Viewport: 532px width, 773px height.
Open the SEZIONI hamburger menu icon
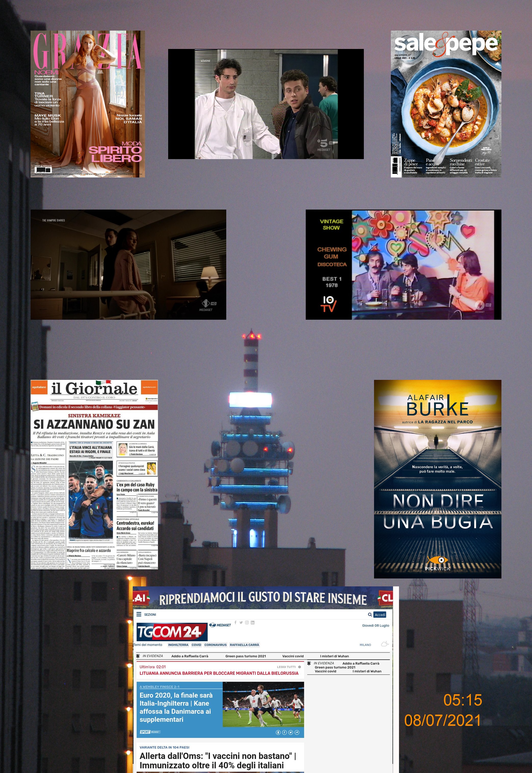[139, 614]
